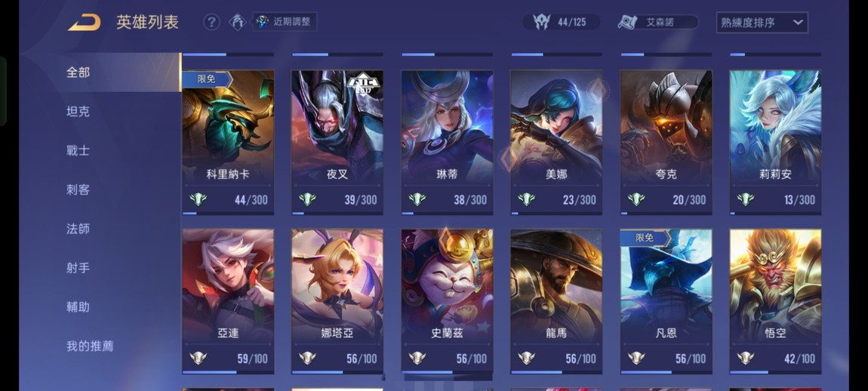Switch to the 坦克 category
Screen dimensions: 868x391
tap(78, 111)
